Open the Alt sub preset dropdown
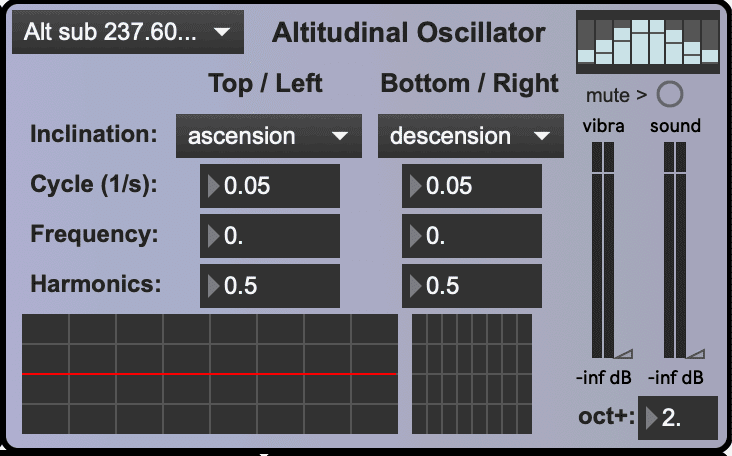Screen dimensions: 732x456 tap(127, 34)
